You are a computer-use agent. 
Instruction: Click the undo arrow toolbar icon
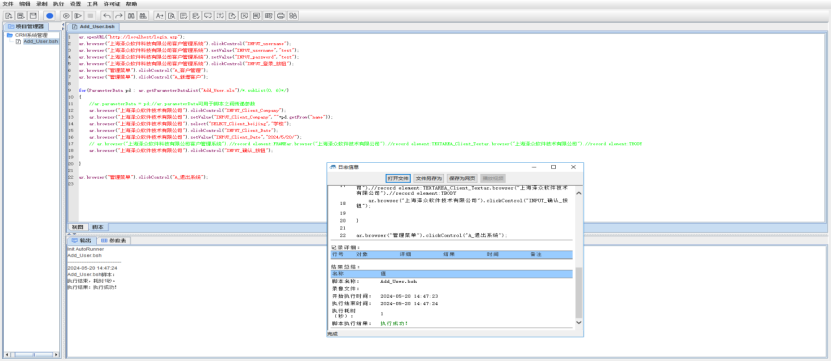coord(107,15)
